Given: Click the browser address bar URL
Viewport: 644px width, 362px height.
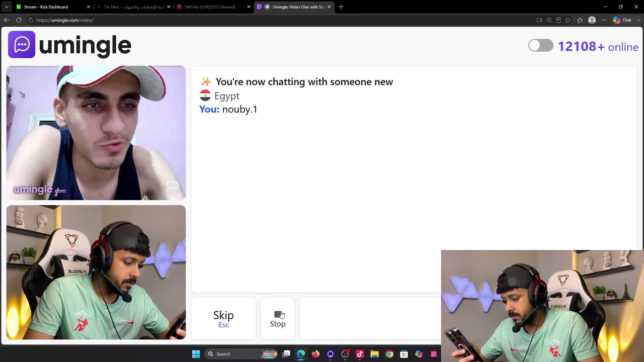Looking at the screenshot, I should (x=65, y=20).
